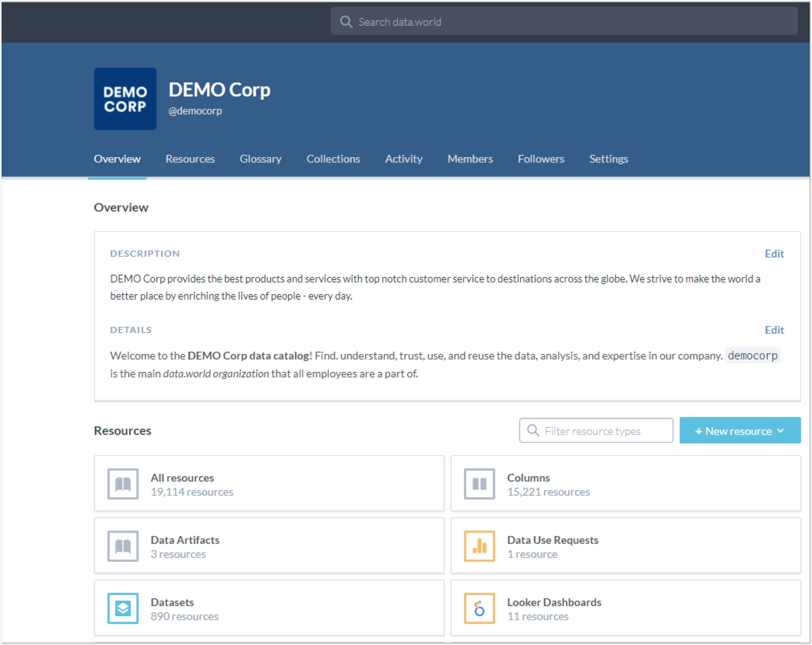Switch to the Overview tab

[117, 159]
